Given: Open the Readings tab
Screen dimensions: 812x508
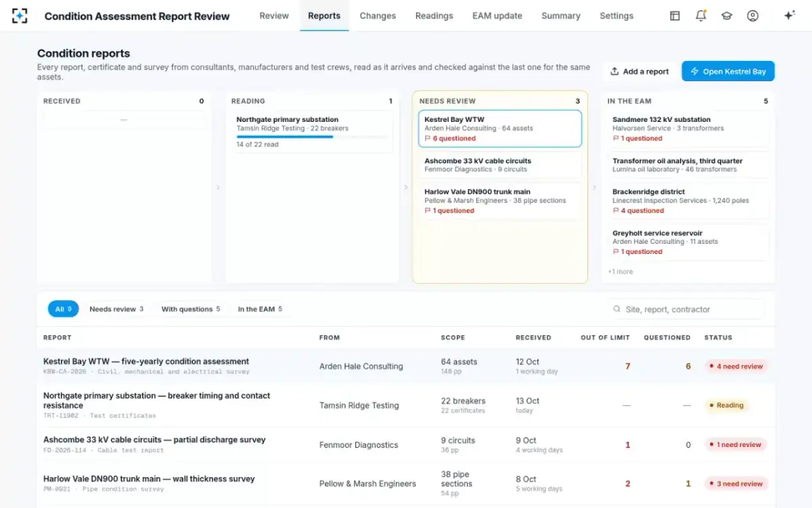Looking at the screenshot, I should [434, 16].
